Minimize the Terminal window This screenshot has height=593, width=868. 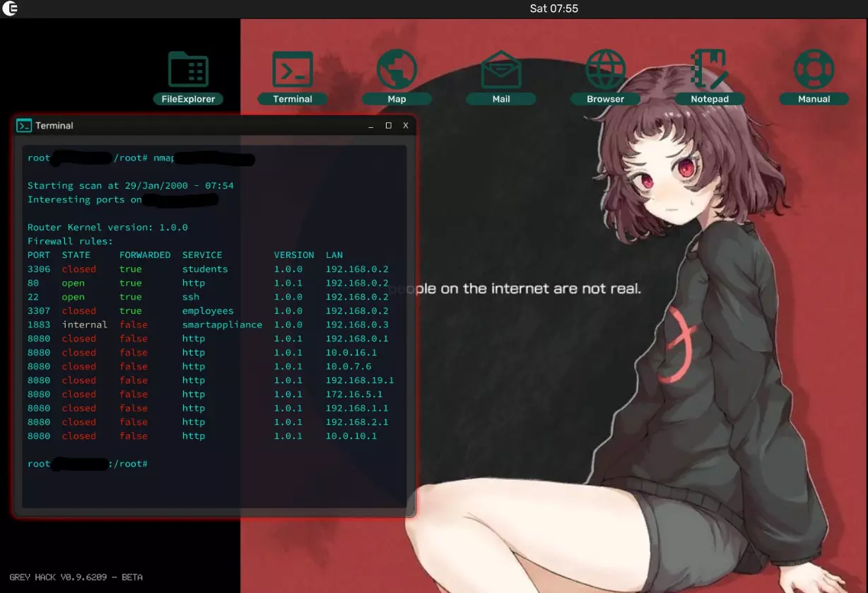[x=372, y=126]
